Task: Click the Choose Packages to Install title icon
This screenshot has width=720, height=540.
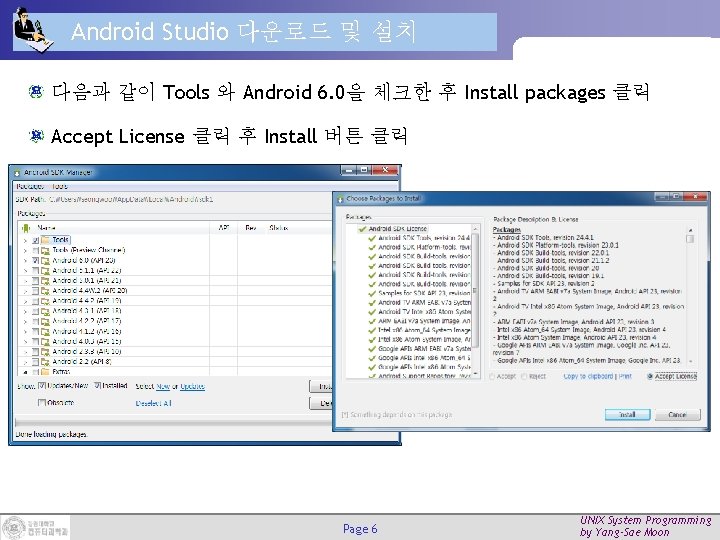Action: [x=340, y=199]
